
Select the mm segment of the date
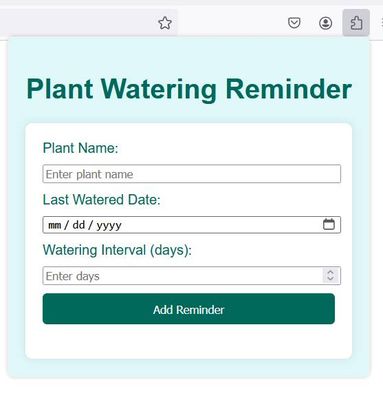click(x=54, y=225)
